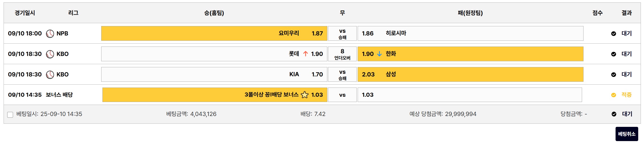644x143 pixels.
Task: Select 요미우리 home odds 1.87
Action: (x=214, y=34)
